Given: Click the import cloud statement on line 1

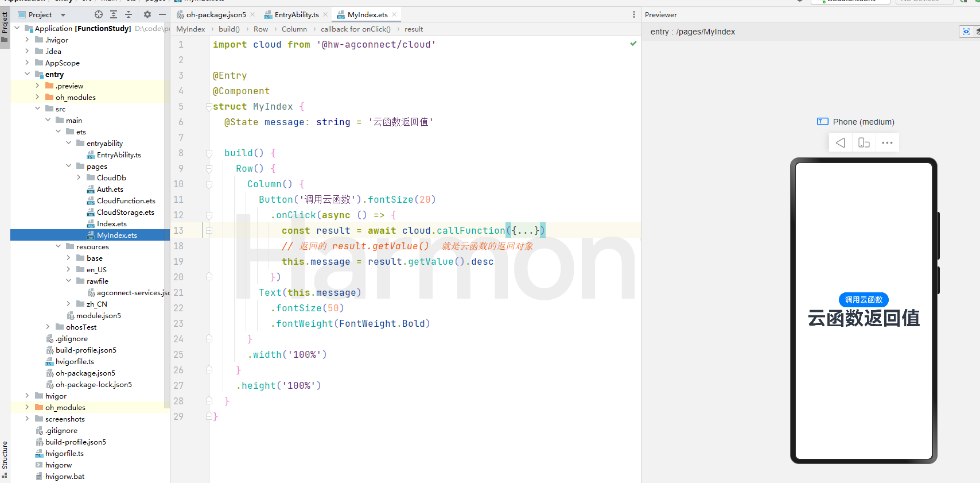Looking at the screenshot, I should pyautogui.click(x=324, y=44).
